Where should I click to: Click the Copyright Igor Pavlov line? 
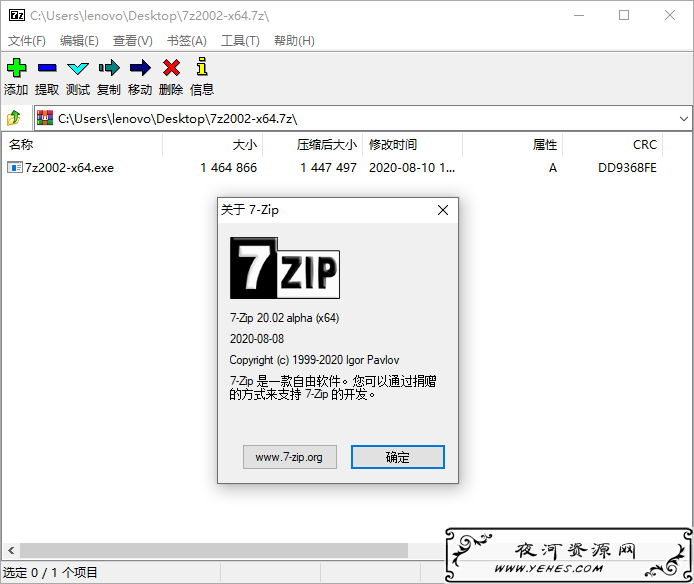click(x=314, y=360)
